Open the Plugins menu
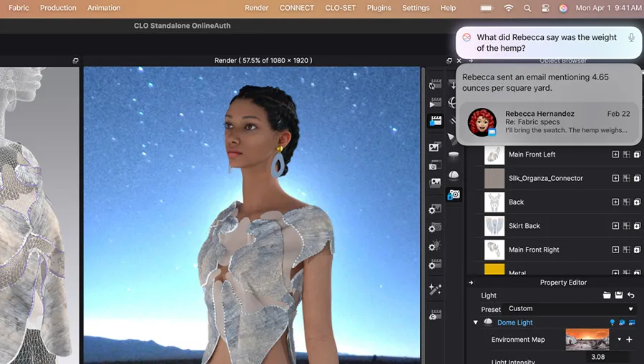 coord(379,8)
